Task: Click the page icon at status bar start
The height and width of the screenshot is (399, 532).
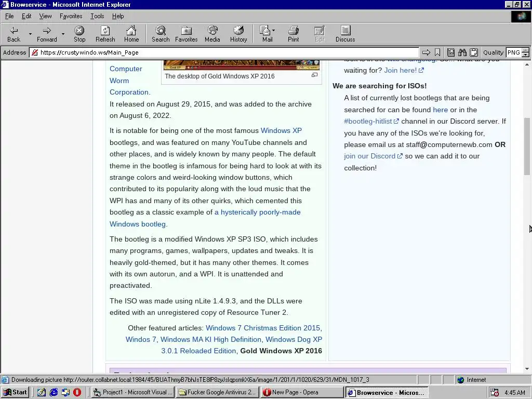Action: click(5, 380)
